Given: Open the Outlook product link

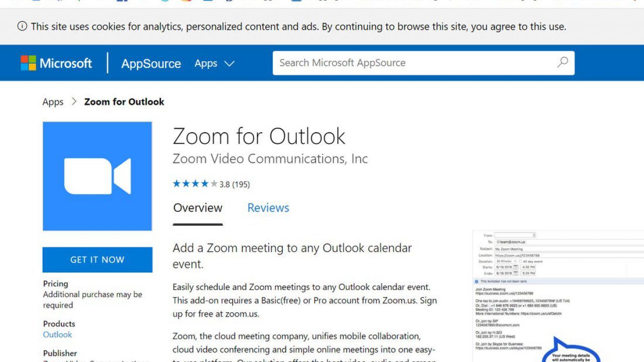Looking at the screenshot, I should pos(57,334).
